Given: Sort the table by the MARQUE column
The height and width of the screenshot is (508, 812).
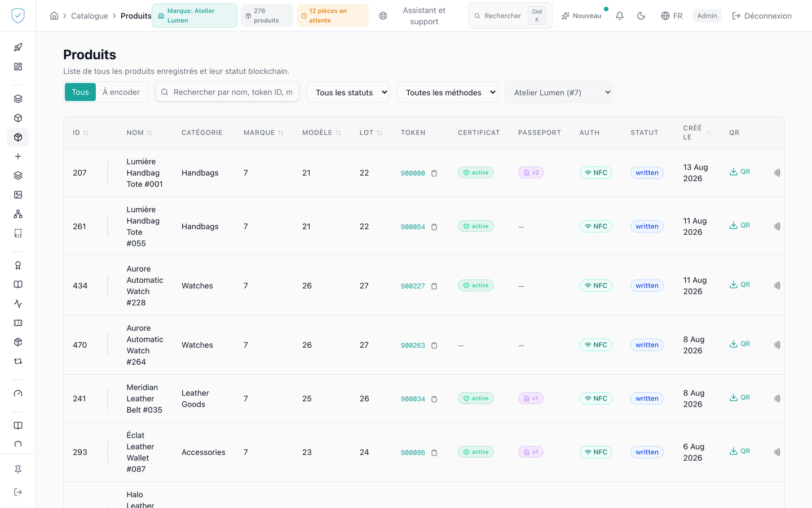Looking at the screenshot, I should (x=263, y=133).
